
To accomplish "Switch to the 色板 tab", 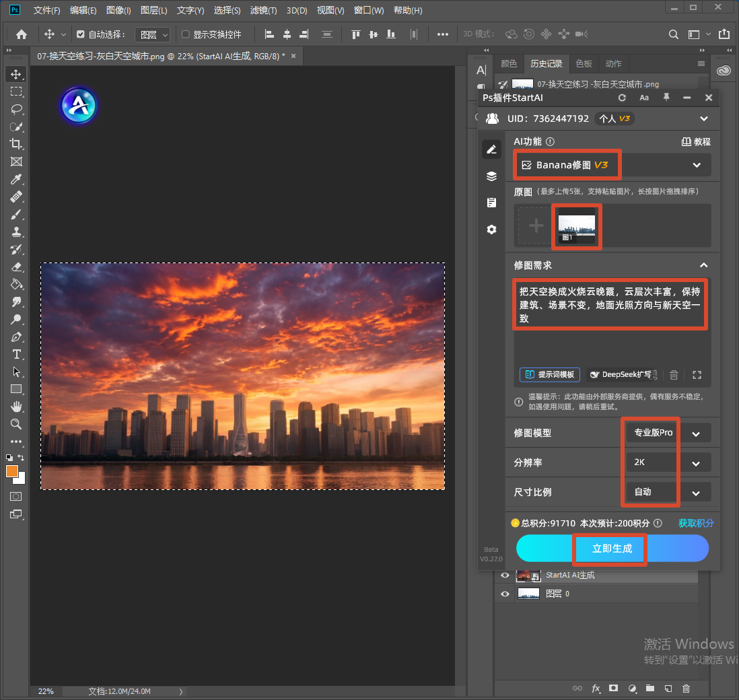I will [584, 64].
